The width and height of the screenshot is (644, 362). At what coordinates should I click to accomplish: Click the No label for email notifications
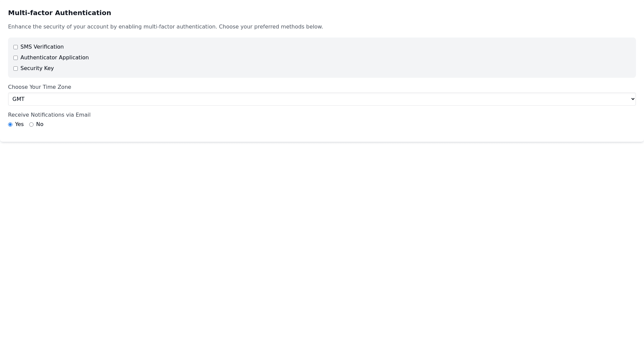(40, 124)
